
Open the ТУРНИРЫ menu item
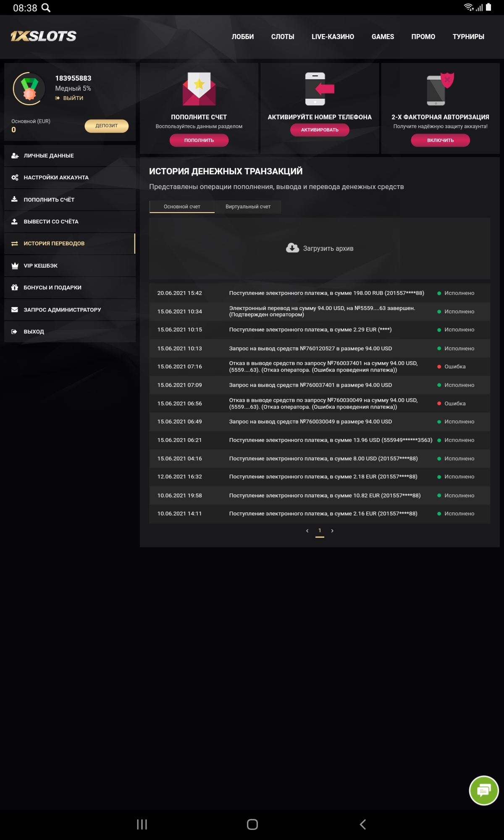[468, 37]
